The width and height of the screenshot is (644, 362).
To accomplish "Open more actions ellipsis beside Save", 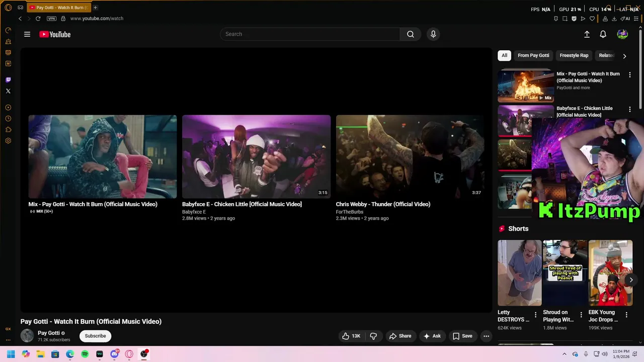I will pyautogui.click(x=486, y=336).
